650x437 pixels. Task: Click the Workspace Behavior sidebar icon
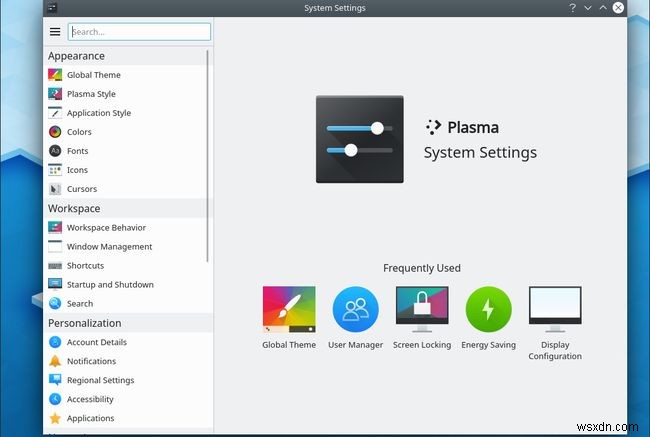pyautogui.click(x=55, y=228)
